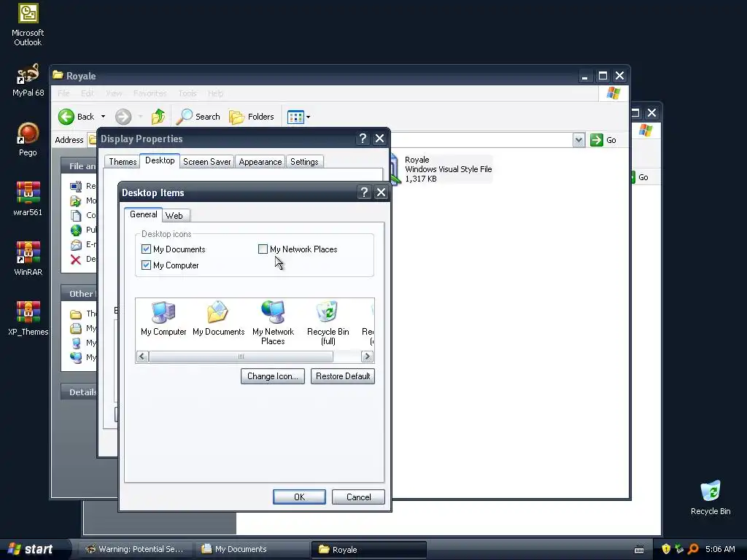This screenshot has width=747, height=560.
Task: Click the security shield tray icon
Action: (x=666, y=549)
